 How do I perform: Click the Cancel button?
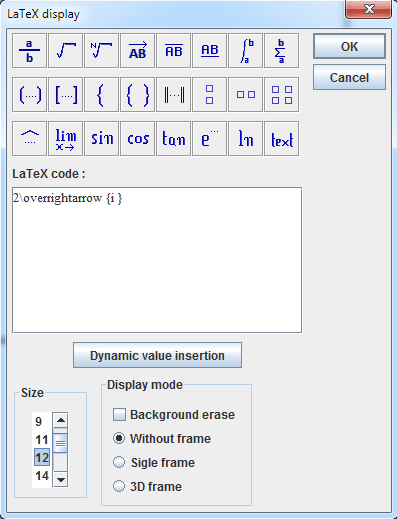(x=349, y=77)
